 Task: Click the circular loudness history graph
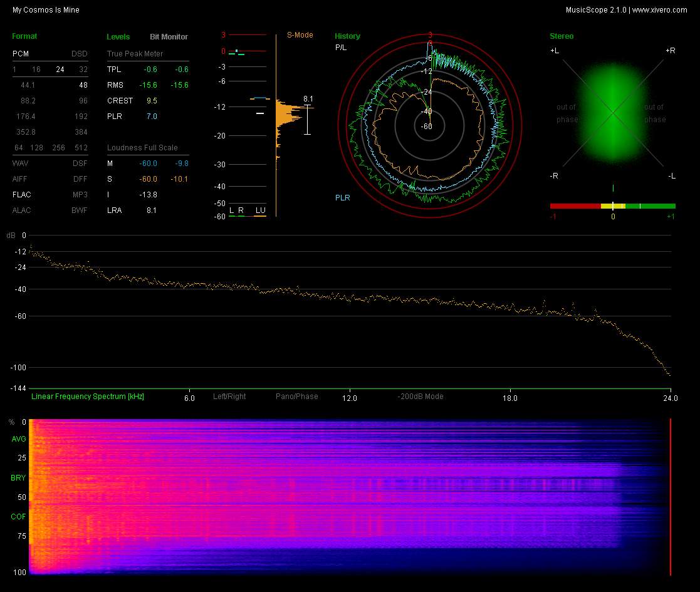point(430,125)
